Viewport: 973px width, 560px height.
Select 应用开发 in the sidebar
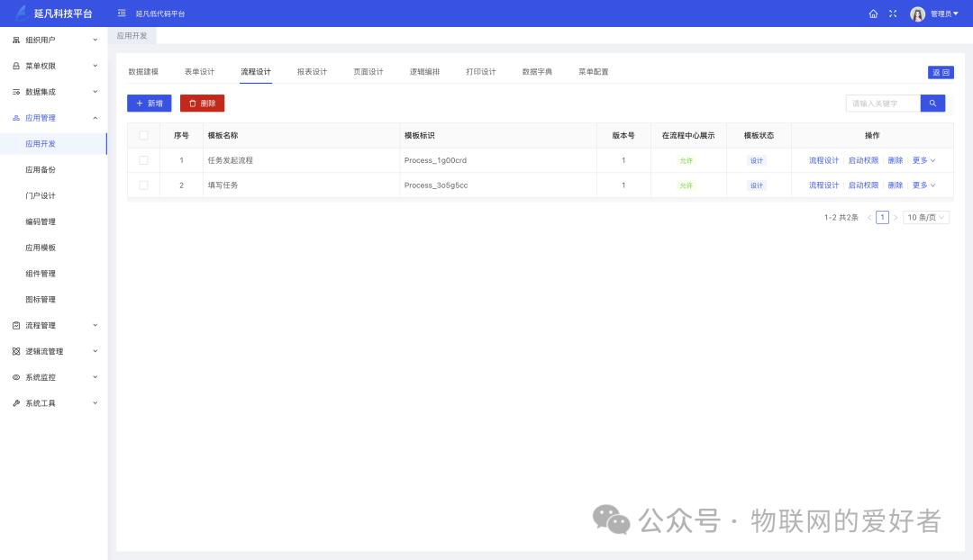pyautogui.click(x=41, y=144)
